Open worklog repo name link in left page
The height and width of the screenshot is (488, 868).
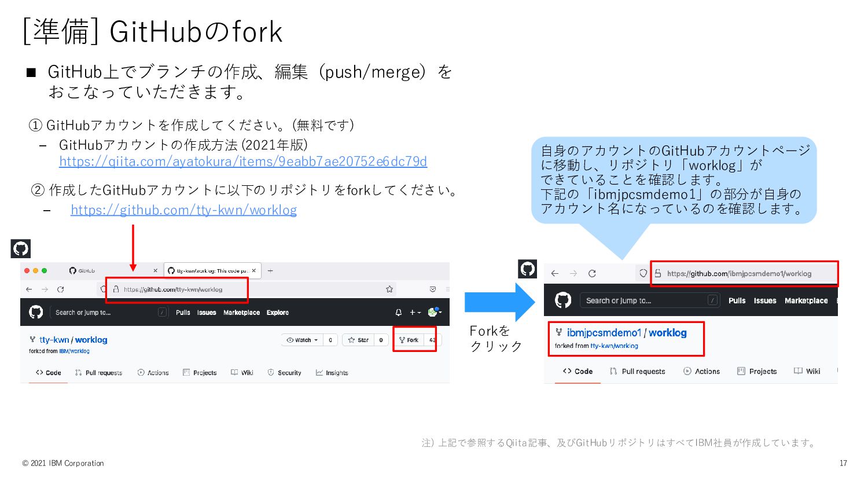pyautogui.click(x=91, y=340)
